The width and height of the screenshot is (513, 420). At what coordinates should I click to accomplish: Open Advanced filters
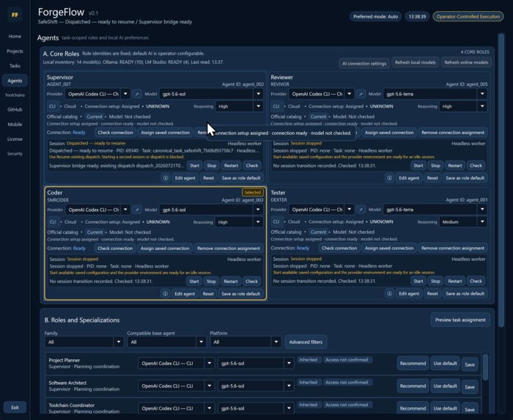click(306, 342)
